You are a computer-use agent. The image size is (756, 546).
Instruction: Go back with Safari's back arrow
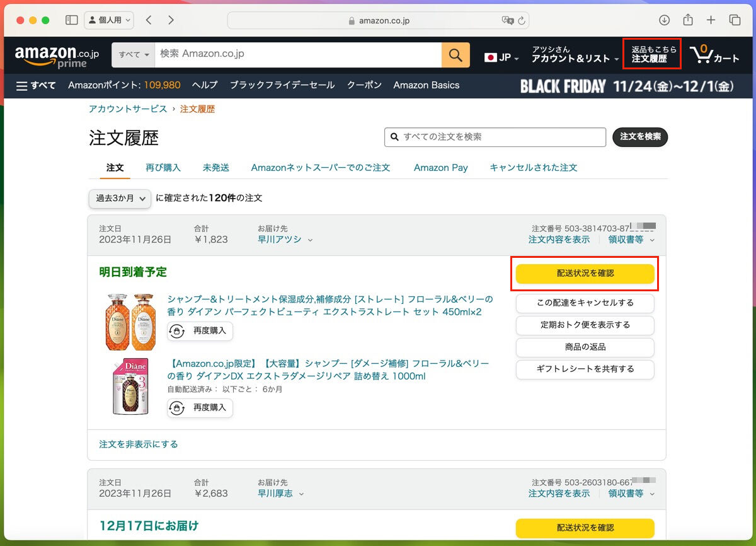149,20
